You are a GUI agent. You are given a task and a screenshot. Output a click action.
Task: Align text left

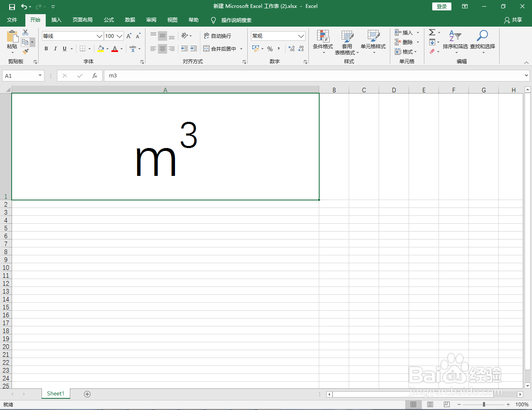(x=153, y=49)
